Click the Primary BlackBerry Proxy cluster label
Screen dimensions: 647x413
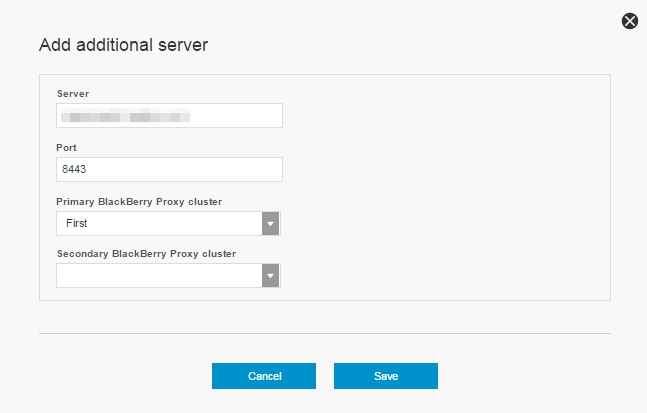pos(139,201)
